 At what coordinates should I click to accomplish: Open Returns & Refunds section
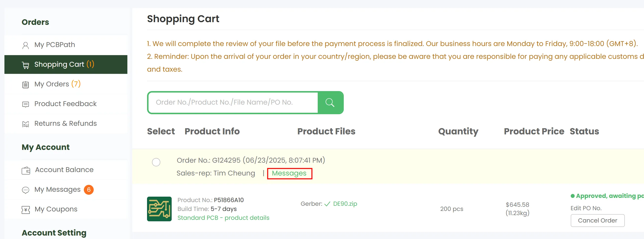click(x=65, y=123)
